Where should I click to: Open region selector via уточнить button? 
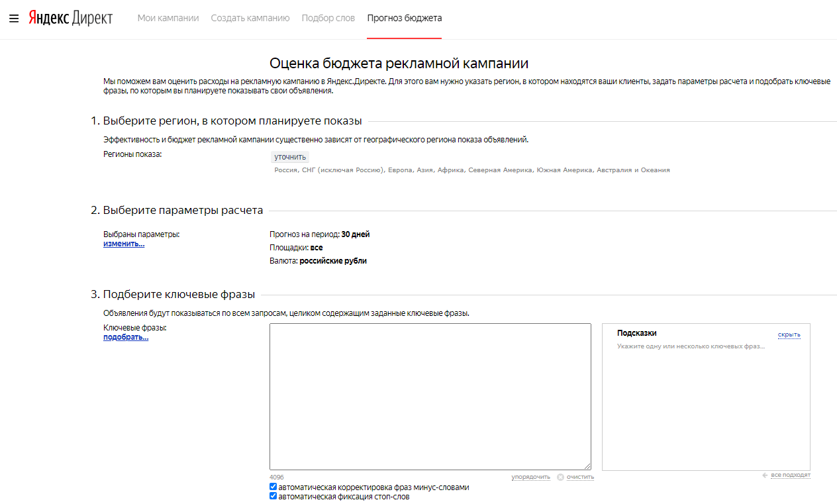pyautogui.click(x=290, y=157)
